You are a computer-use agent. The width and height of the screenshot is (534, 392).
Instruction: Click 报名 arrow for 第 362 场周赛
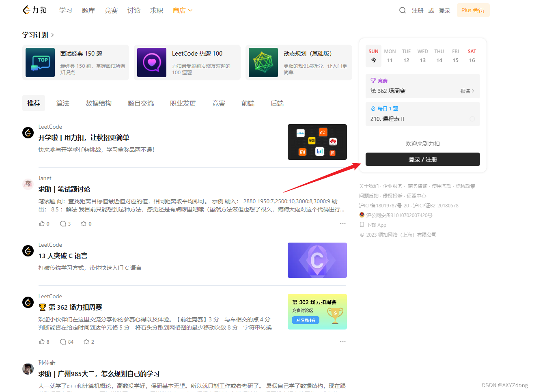467,91
